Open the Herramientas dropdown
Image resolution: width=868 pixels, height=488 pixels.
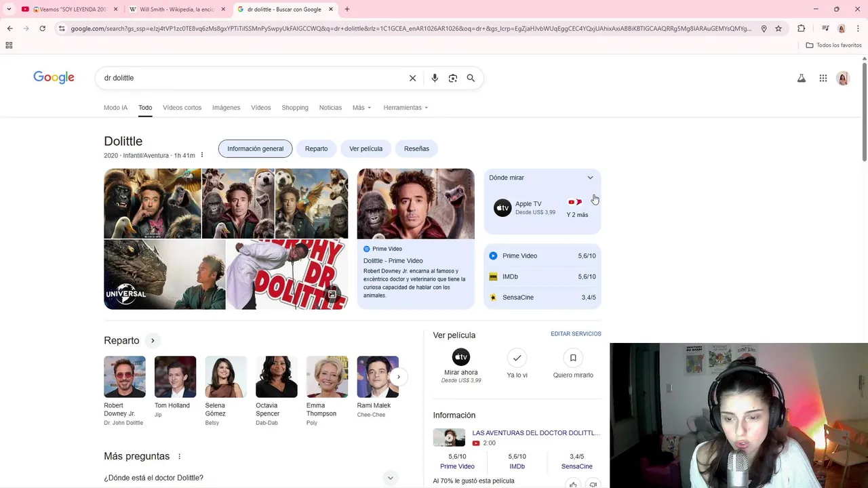(x=406, y=108)
